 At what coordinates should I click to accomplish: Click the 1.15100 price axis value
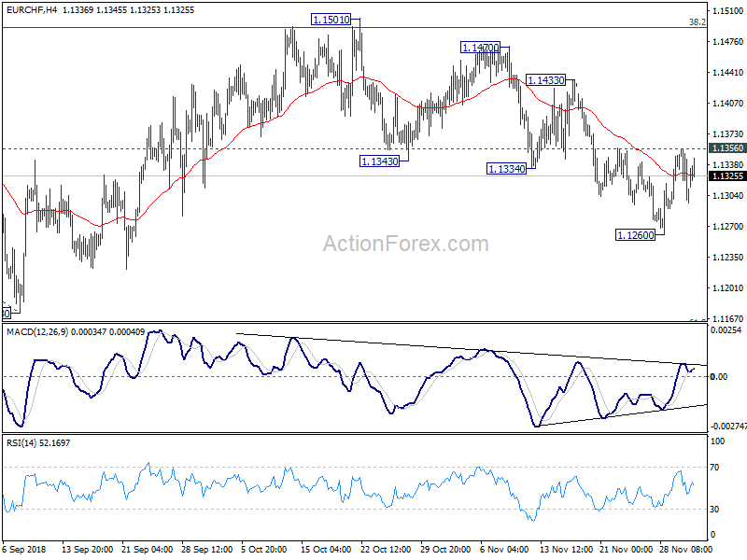[x=727, y=10]
